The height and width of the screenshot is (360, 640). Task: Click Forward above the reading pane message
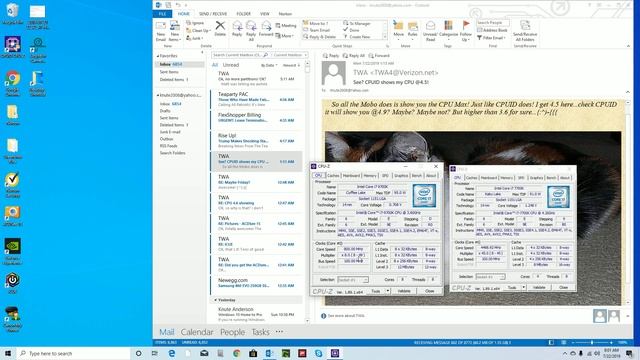379,56
